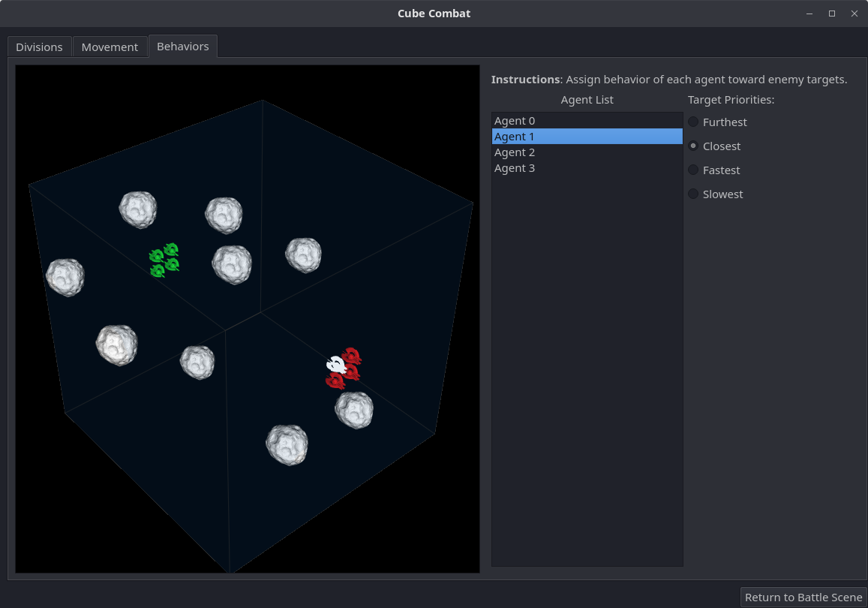Click the asteroid right of the green ships
The image size is (868, 608).
[232, 264]
